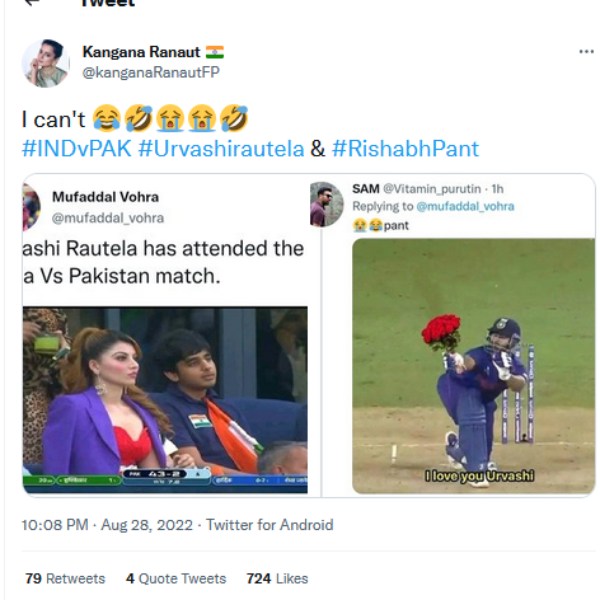The height and width of the screenshot is (600, 600).
Task: Click the tweet author's profile avatar
Action: pos(45,64)
